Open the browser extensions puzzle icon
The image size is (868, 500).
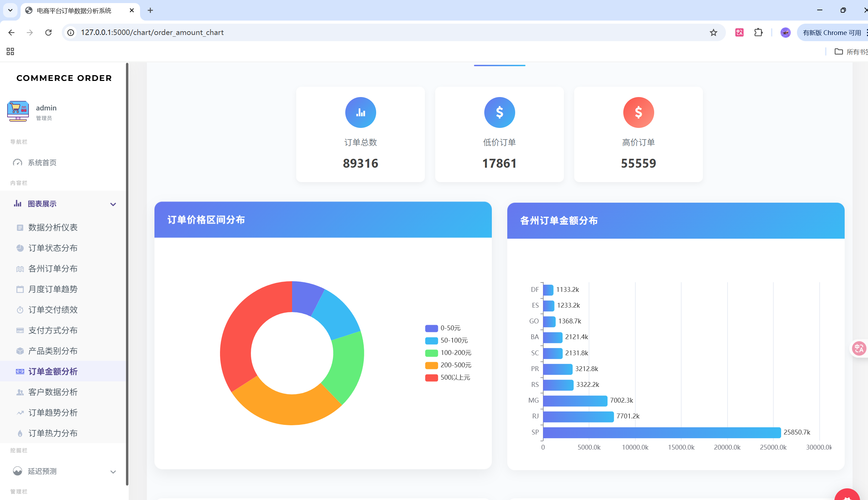click(759, 32)
